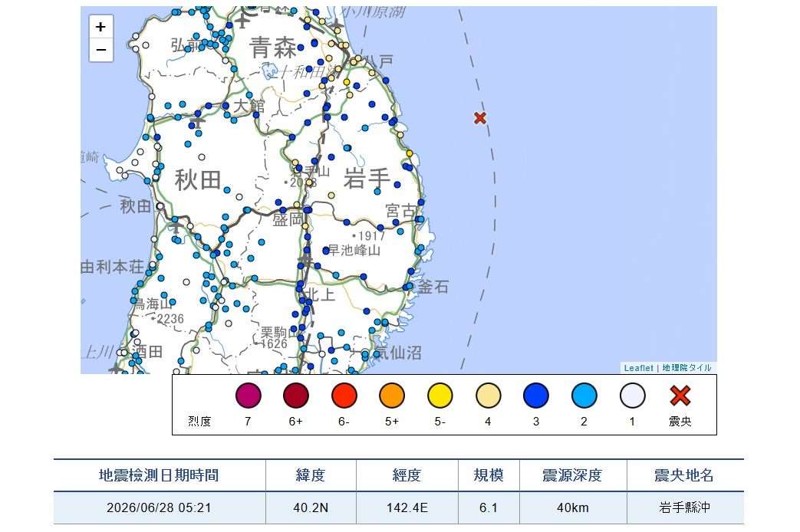Viewport: 800px width, 532px height.
Task: Select the 6.1 magnitude cell
Action: tap(489, 508)
